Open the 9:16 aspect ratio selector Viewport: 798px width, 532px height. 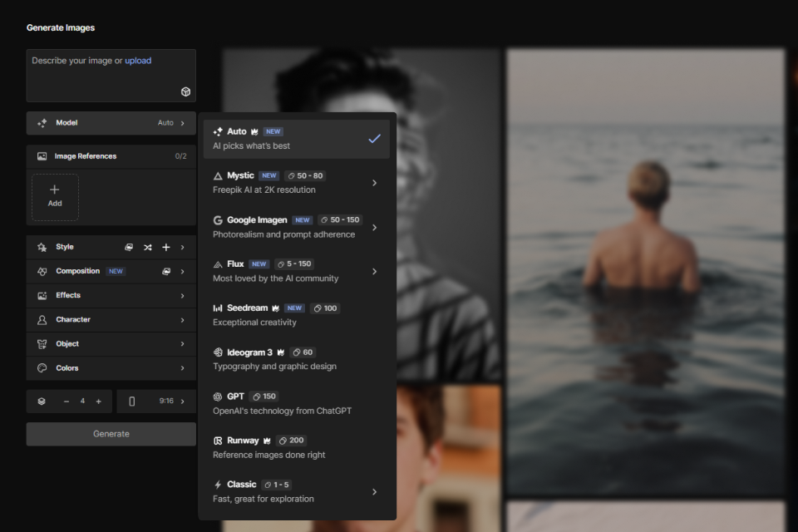pos(156,401)
